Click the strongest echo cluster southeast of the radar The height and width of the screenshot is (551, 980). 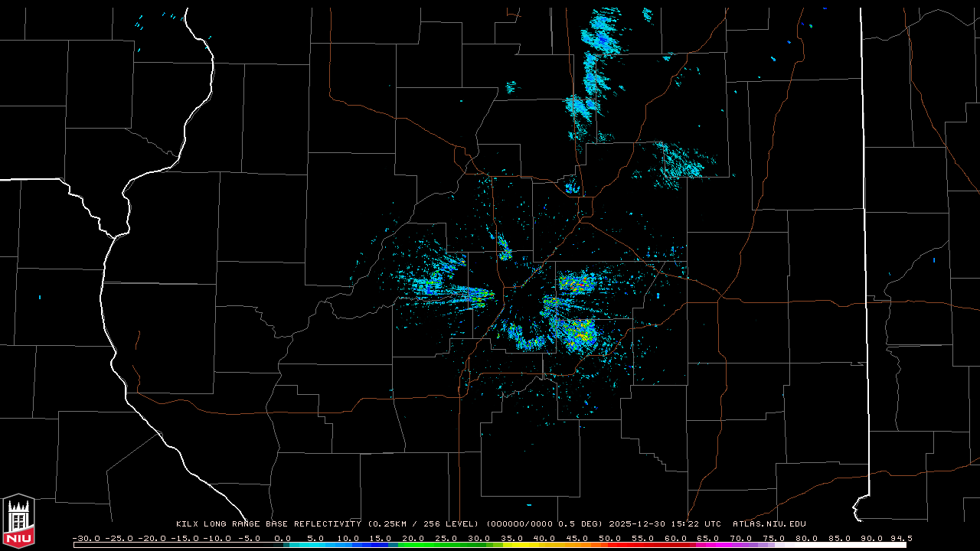click(x=578, y=334)
